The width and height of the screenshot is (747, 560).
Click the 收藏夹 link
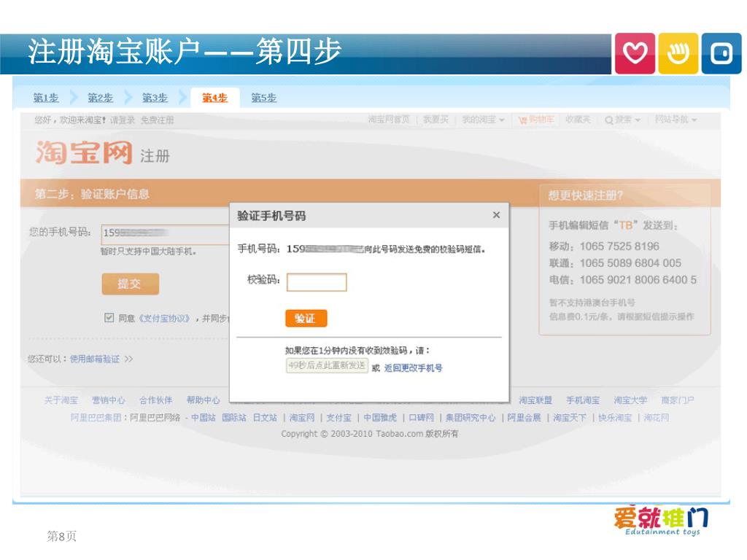coord(578,120)
